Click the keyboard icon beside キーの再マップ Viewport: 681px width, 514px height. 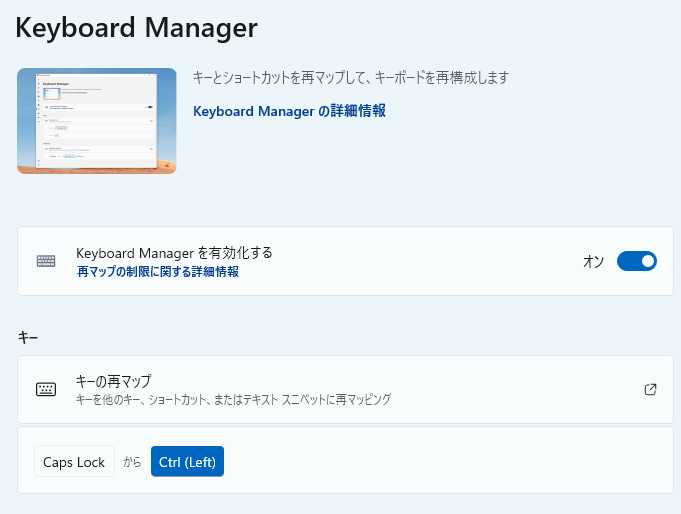pyautogui.click(x=46, y=389)
